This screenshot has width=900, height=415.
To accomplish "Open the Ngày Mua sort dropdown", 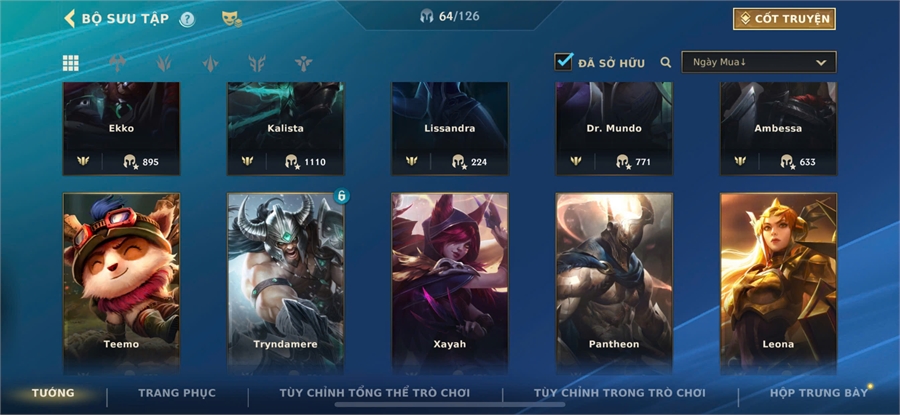I will tap(759, 62).
